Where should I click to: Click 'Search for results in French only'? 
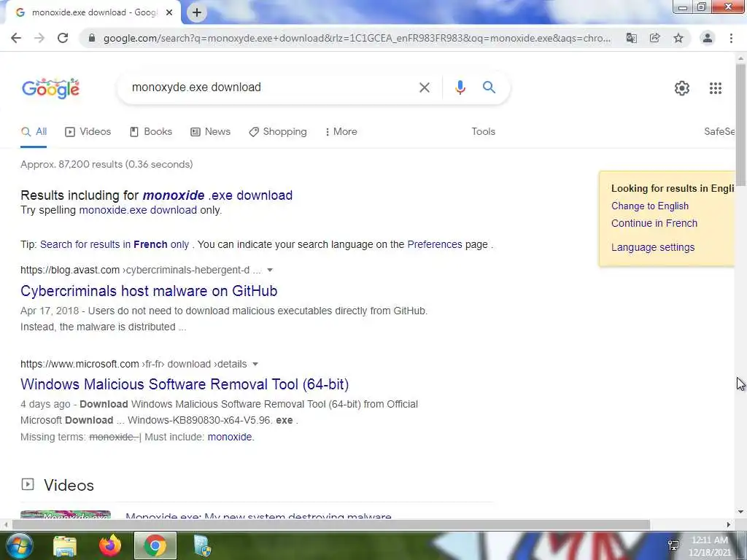(x=115, y=245)
